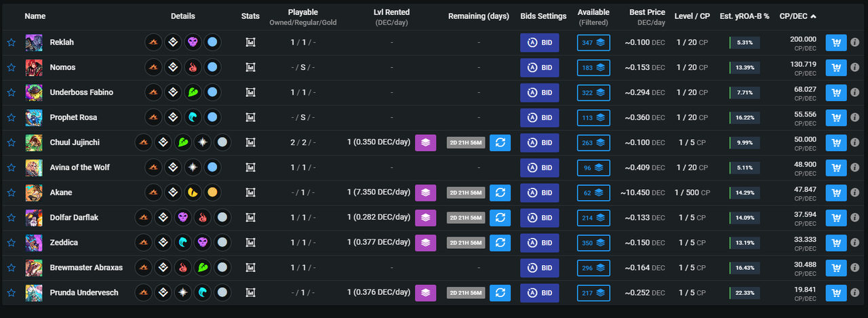Screen dimensions: 868x318
Task: Click the Zeddica card thumbnail
Action: [34, 243]
